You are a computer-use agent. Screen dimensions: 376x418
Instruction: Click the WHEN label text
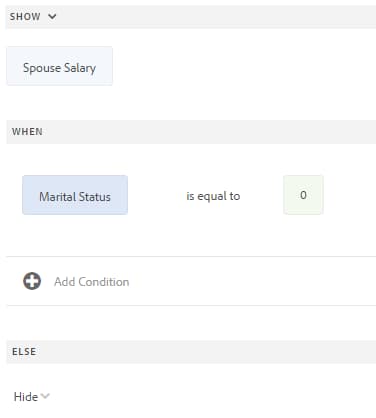tap(27, 132)
